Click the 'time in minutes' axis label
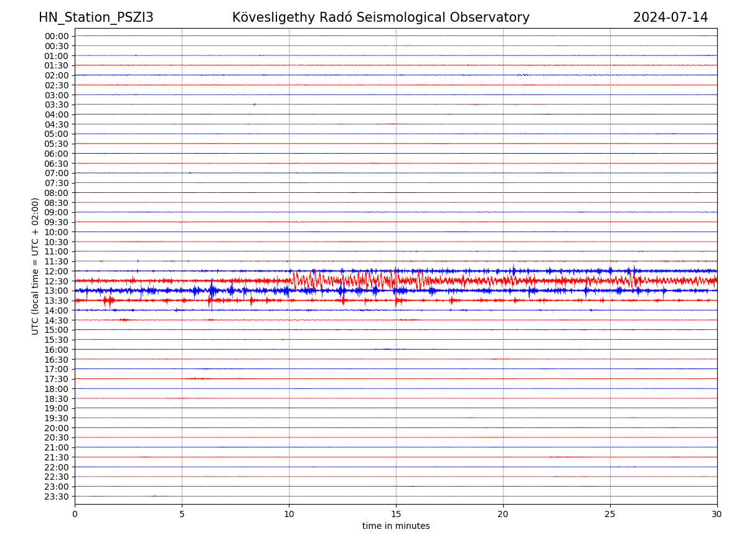 tap(396, 526)
